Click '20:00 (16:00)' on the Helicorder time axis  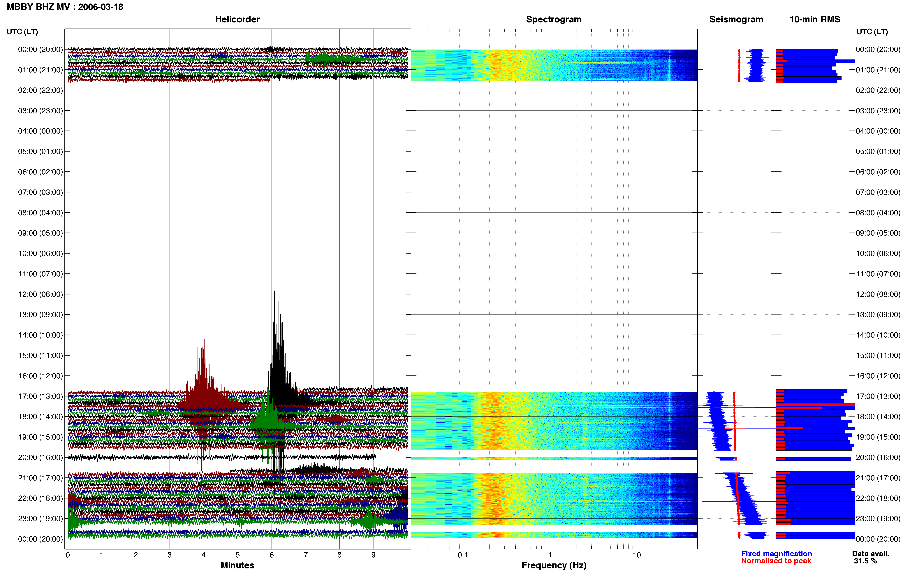pos(41,458)
